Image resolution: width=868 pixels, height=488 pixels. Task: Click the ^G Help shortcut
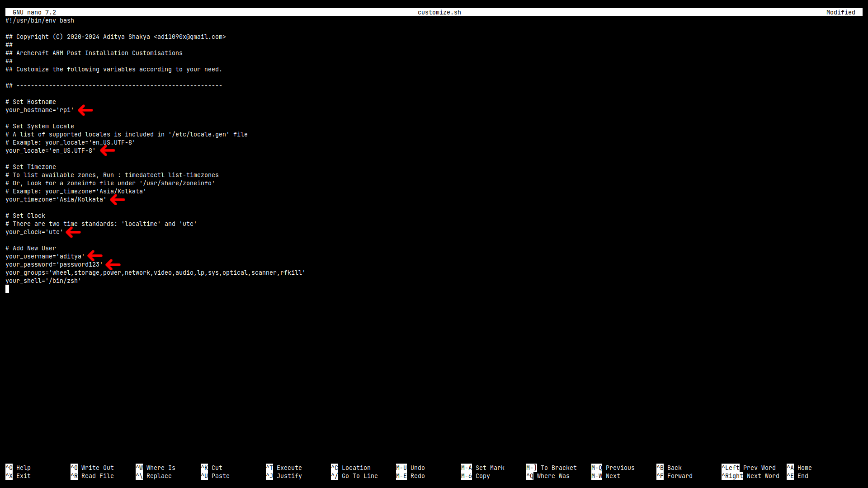tap(18, 468)
